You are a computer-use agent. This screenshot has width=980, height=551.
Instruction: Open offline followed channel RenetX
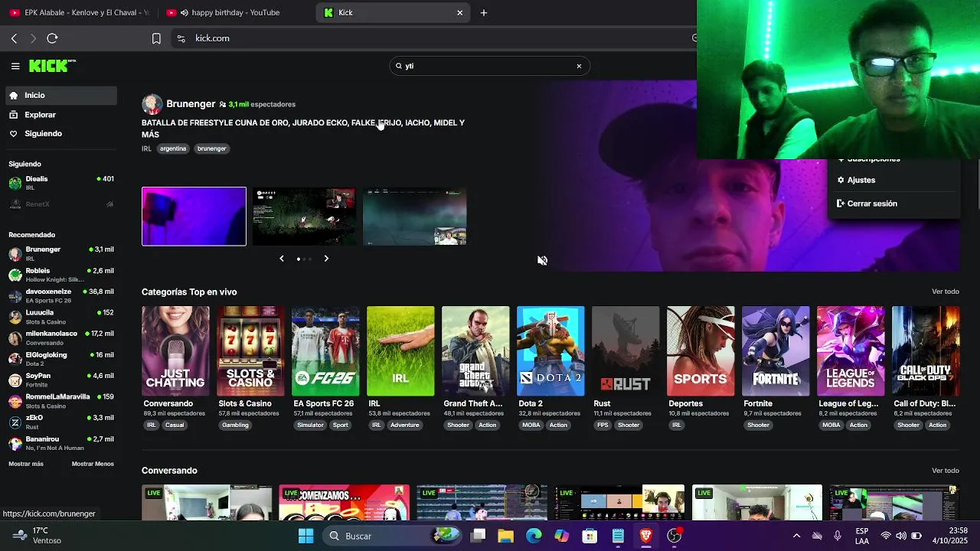60,204
